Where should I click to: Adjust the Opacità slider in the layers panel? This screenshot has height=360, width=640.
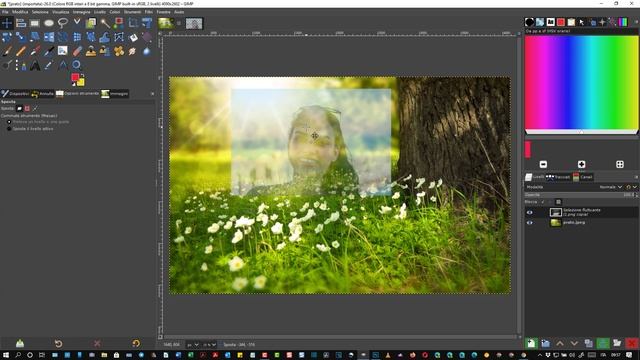click(581, 195)
